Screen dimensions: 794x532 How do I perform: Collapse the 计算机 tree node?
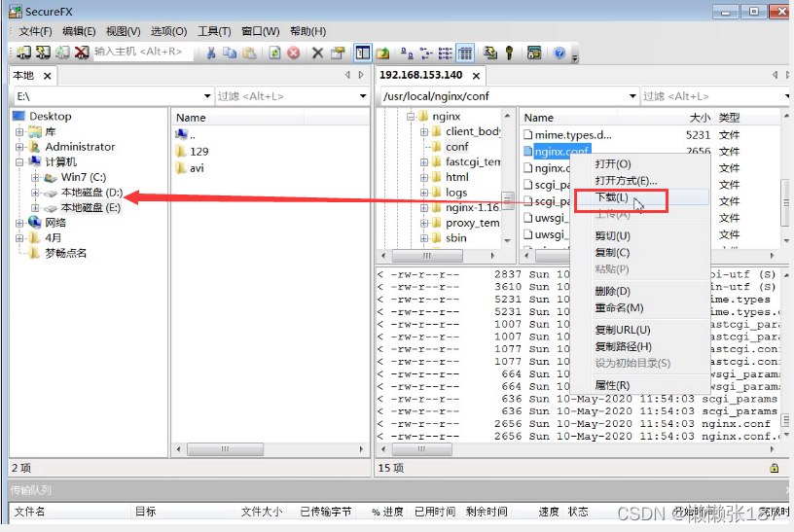click(x=19, y=162)
